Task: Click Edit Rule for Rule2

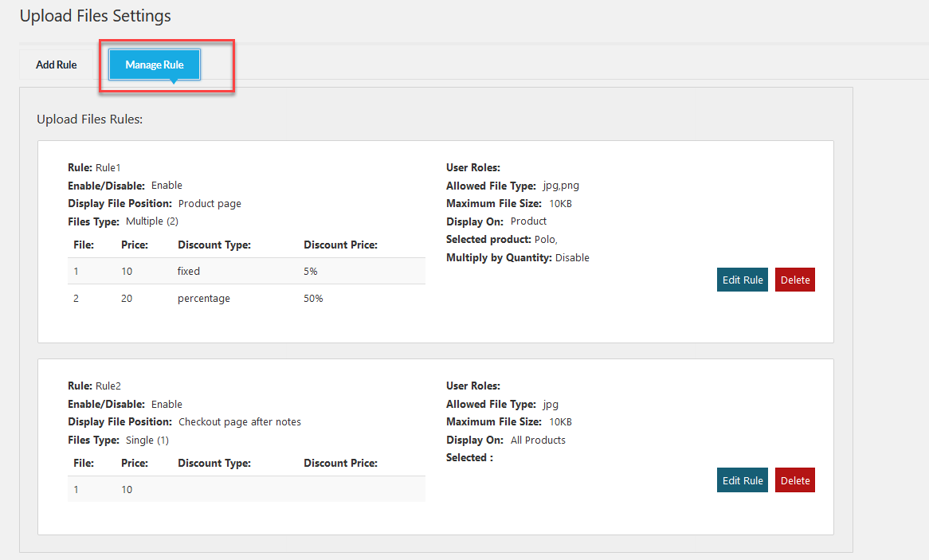Action: click(x=742, y=480)
